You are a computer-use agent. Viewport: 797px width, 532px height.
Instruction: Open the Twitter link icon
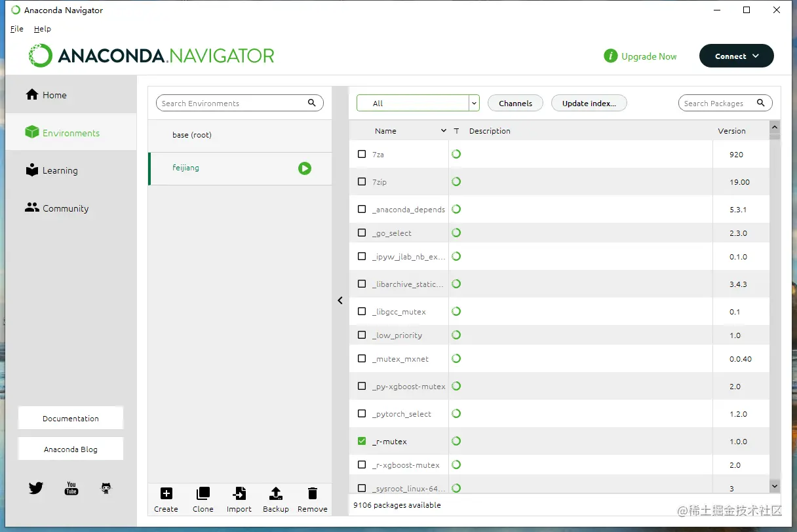36,488
